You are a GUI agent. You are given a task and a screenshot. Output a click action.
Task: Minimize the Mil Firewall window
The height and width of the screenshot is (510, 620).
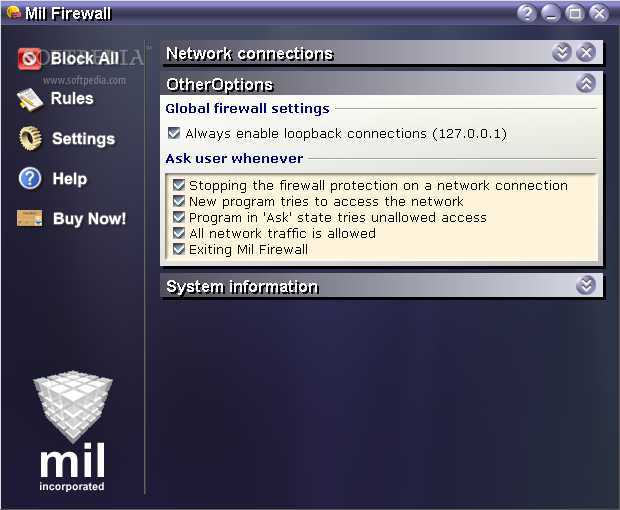[551, 13]
